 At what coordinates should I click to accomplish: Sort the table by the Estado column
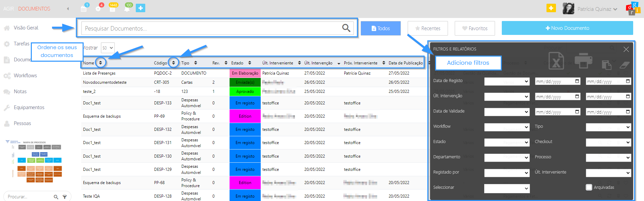tap(250, 63)
